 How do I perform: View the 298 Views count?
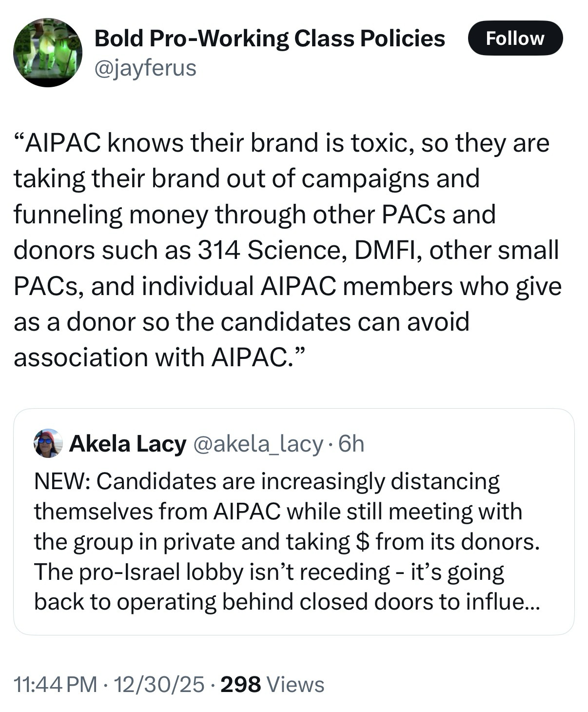tap(272, 684)
